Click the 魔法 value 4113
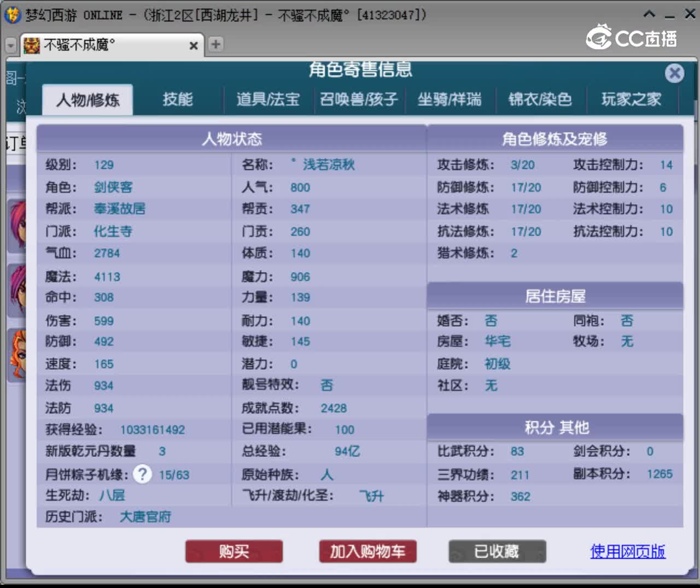The image size is (700, 588). click(x=107, y=277)
